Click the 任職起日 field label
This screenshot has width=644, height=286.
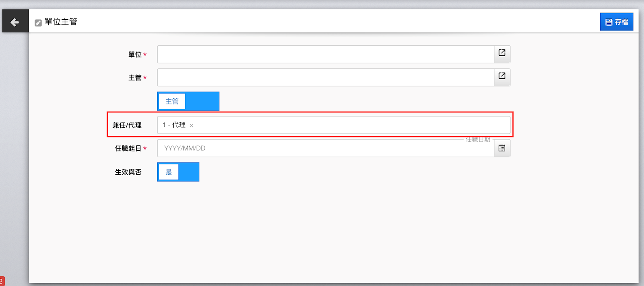point(128,149)
